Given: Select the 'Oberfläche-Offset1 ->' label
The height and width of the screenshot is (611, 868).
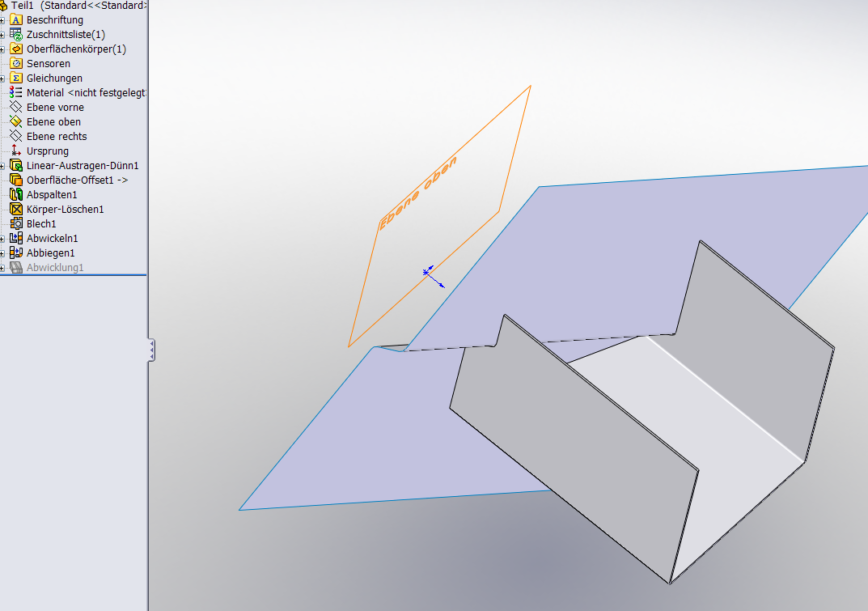Looking at the screenshot, I should (78, 180).
